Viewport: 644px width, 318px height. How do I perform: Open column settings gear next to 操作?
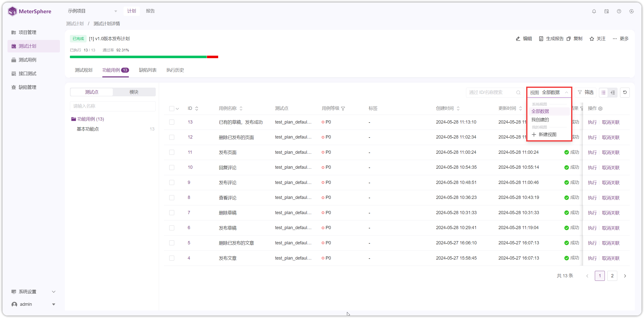tap(601, 109)
